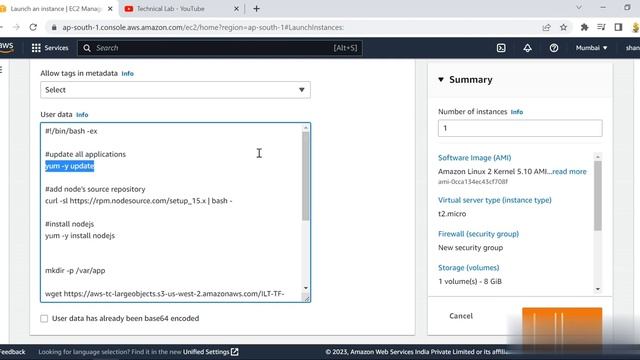The width and height of the screenshot is (640, 360).
Task: Click Summary scrollbar down arrow
Action: [598, 289]
